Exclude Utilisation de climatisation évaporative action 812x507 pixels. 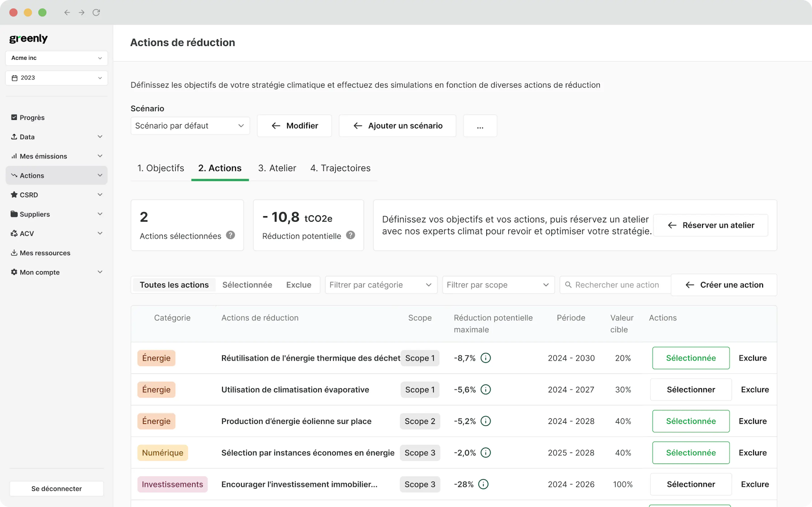click(x=755, y=389)
